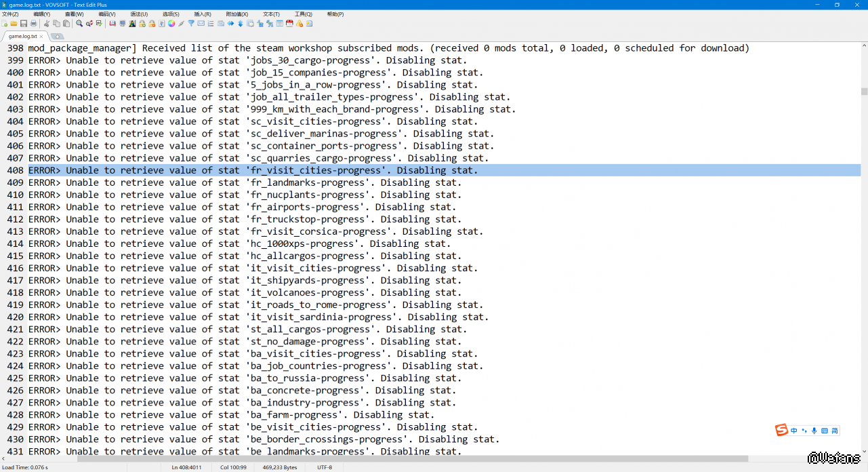Viewport: 868px width, 472px height.
Task: Add a new tab with plus button
Action: click(x=57, y=37)
